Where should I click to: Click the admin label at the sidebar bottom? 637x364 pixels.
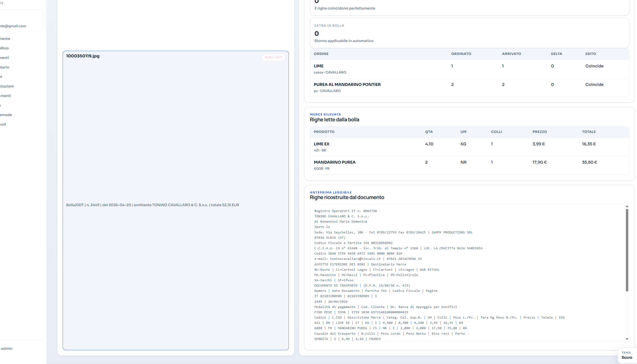(x=6, y=348)
